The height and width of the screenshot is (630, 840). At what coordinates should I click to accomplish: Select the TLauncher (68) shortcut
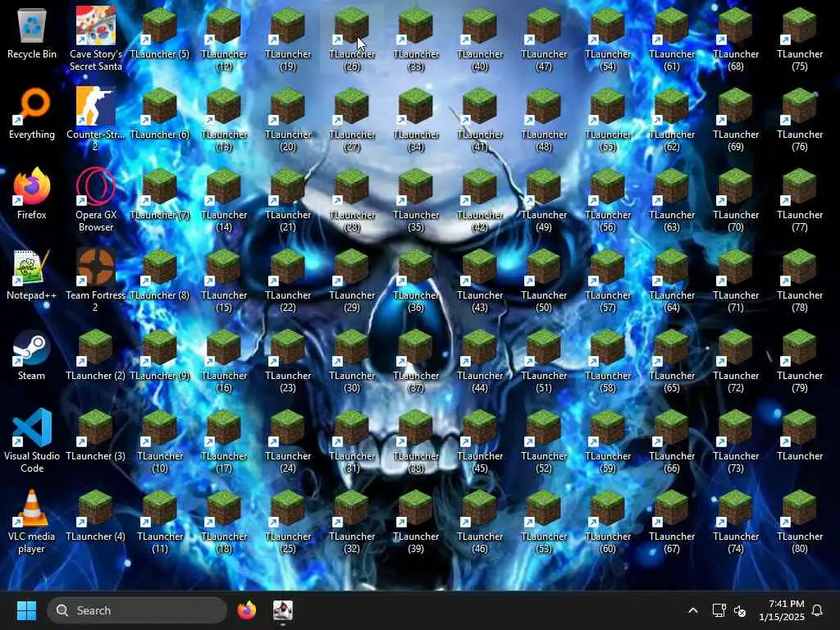(736, 39)
